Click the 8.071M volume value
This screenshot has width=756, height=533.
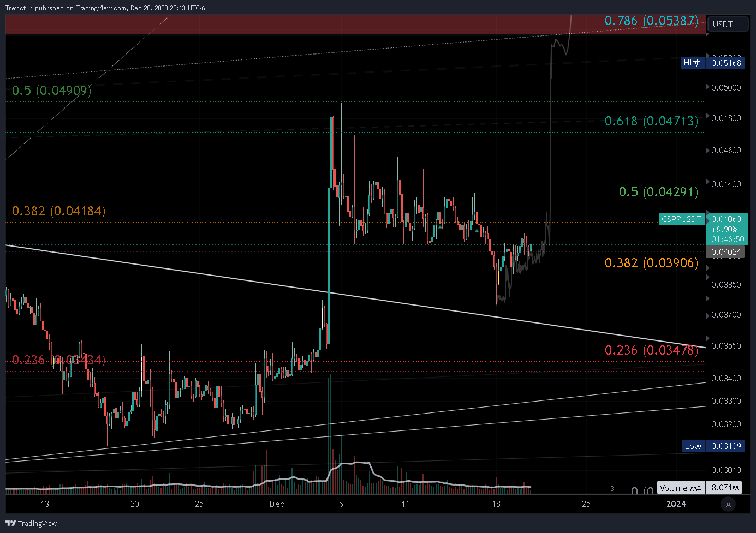click(725, 488)
